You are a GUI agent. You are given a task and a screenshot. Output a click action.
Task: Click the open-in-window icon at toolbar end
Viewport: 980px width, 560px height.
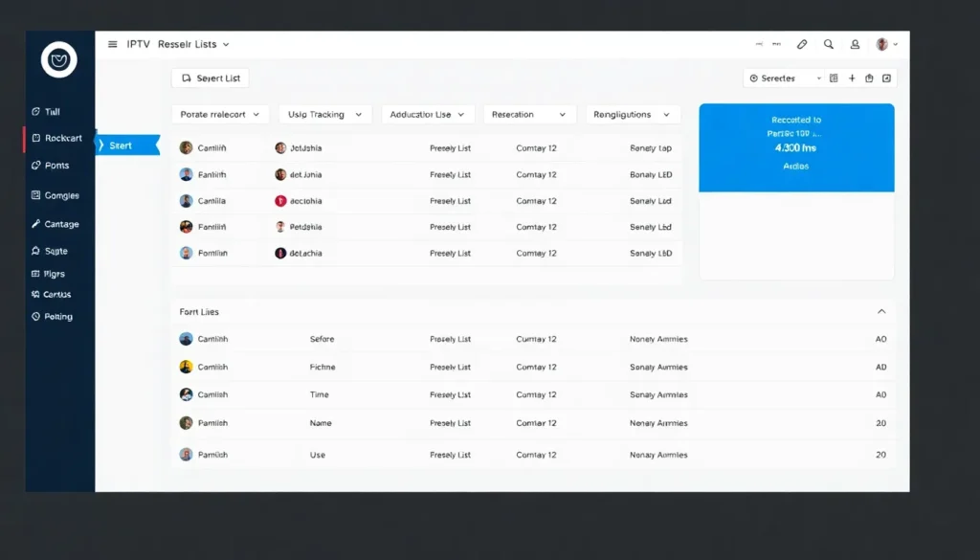tap(886, 78)
